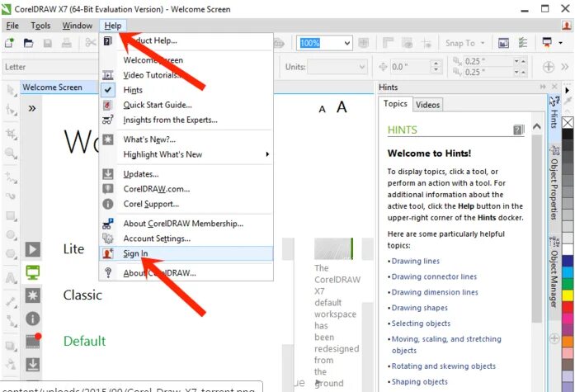Open the Shaping objects hint link

[x=420, y=382]
